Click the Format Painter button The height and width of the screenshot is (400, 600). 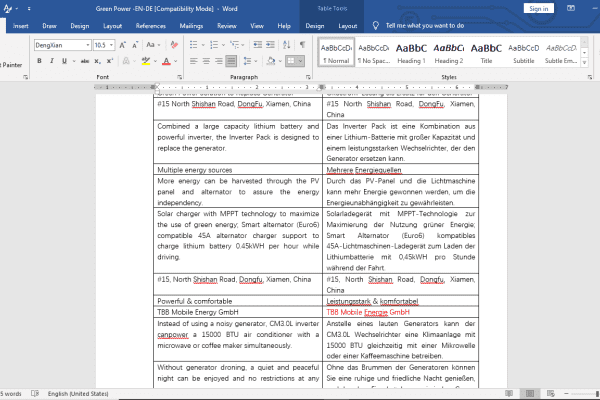pyautogui.click(x=11, y=65)
